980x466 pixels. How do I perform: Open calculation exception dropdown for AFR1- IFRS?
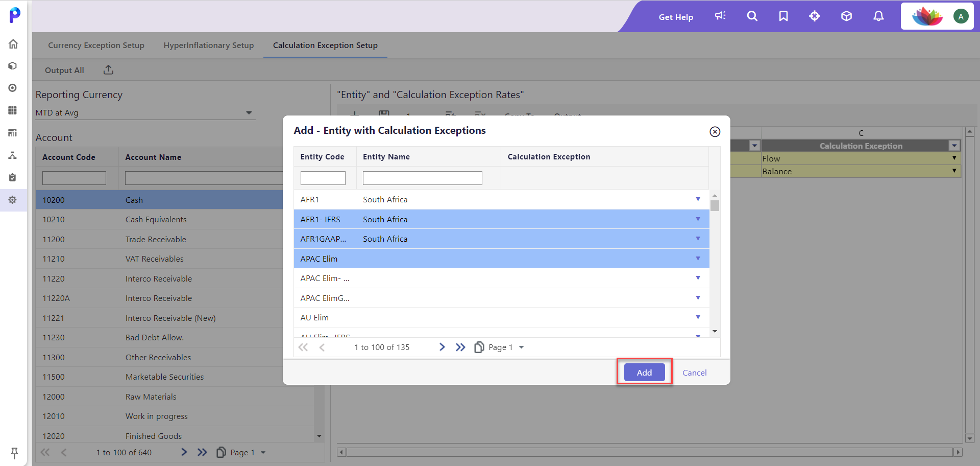[x=698, y=219]
